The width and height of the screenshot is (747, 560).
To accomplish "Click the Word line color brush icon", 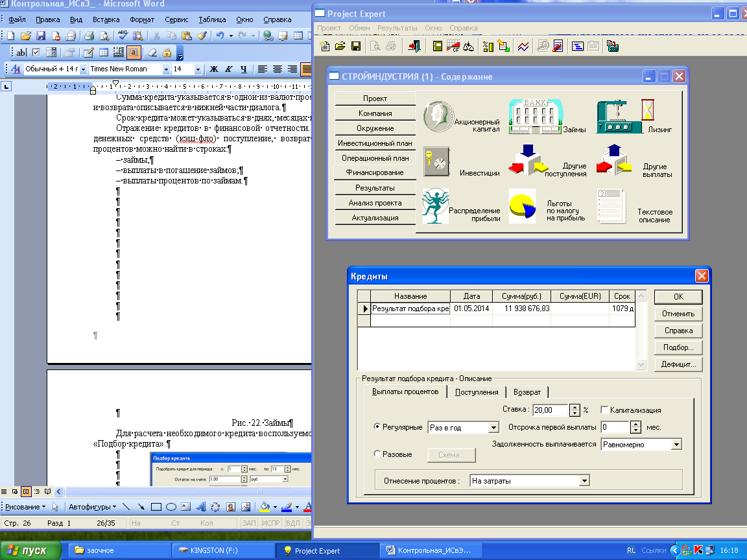I will pos(287,507).
